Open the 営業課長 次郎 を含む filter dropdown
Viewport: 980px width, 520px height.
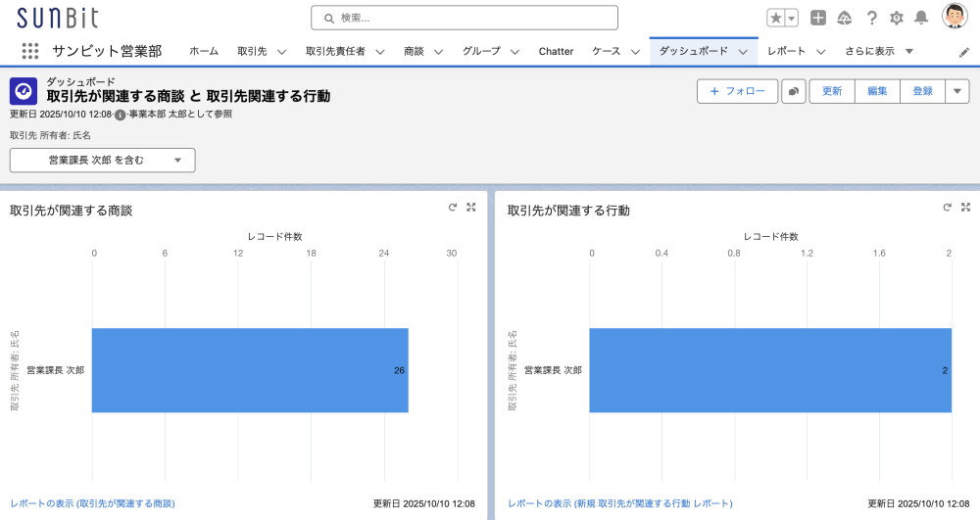[103, 160]
